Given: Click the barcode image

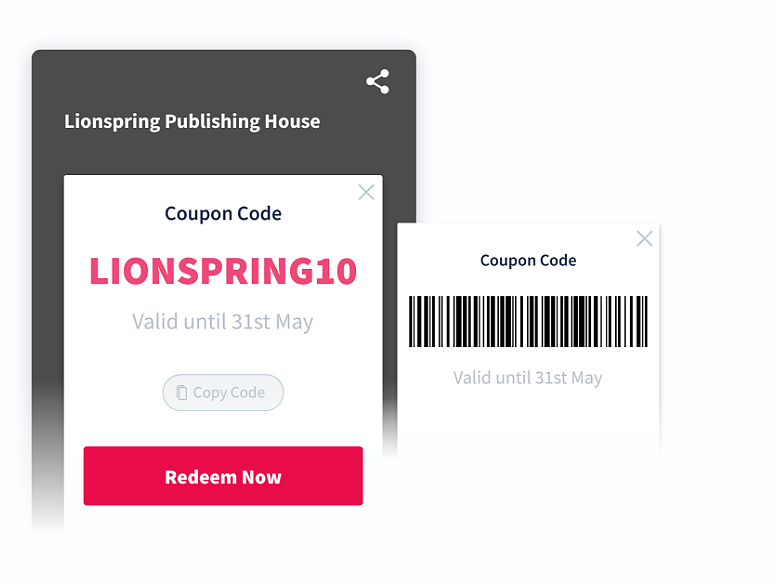Looking at the screenshot, I should coord(528,321).
